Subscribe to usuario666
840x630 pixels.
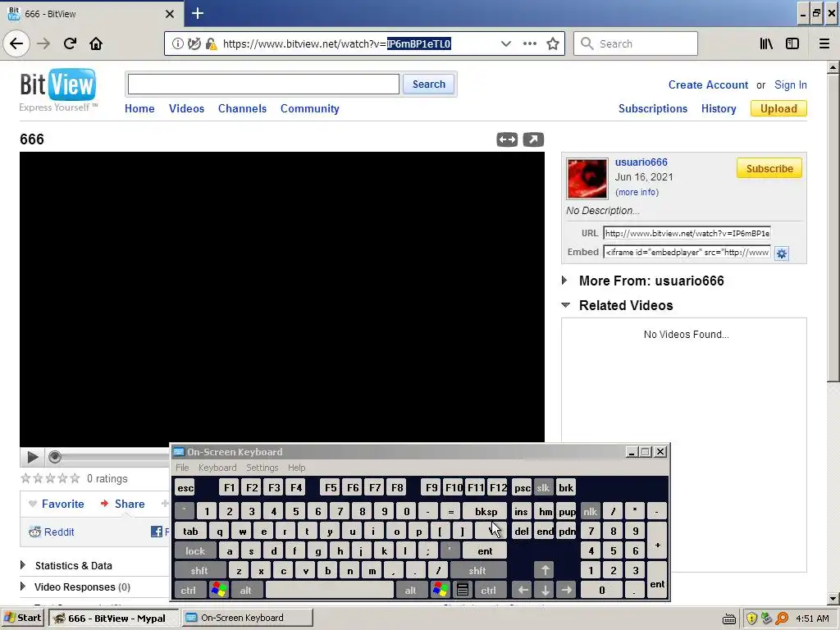769,168
